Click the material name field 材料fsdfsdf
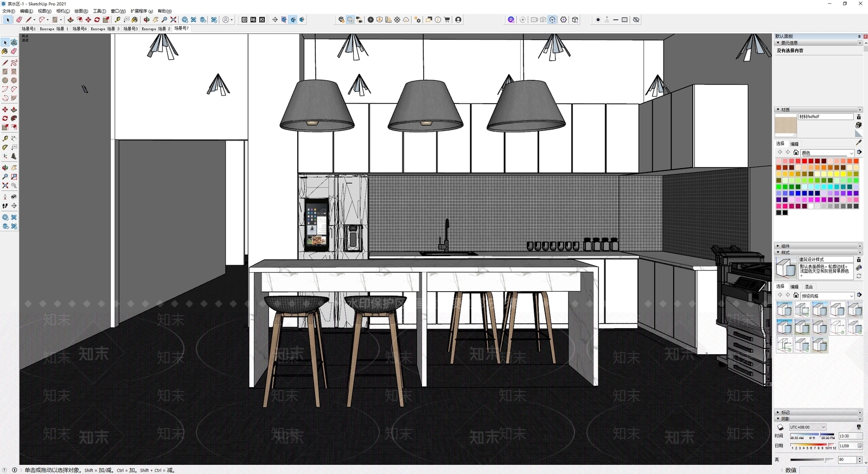The image size is (868, 474). tap(826, 117)
